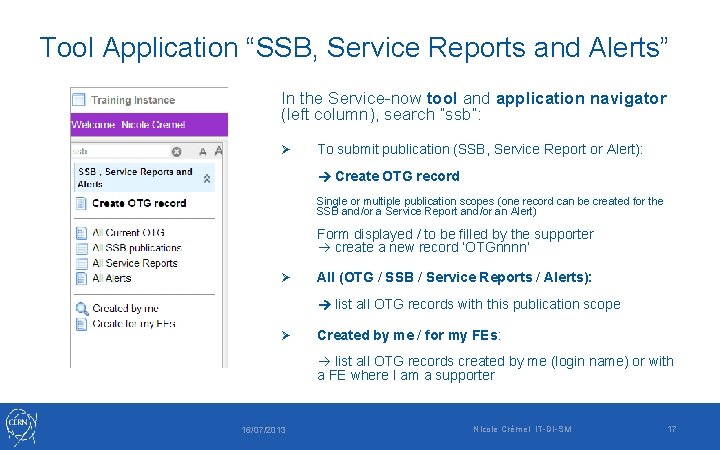This screenshot has width=720, height=450.
Task: Open the All Current OTG module
Action: click(x=128, y=233)
